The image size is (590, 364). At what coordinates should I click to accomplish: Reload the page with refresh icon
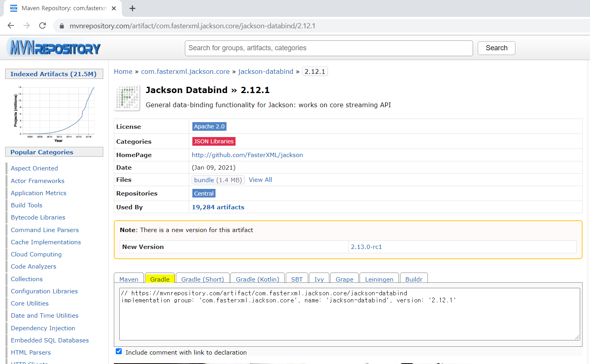point(42,26)
